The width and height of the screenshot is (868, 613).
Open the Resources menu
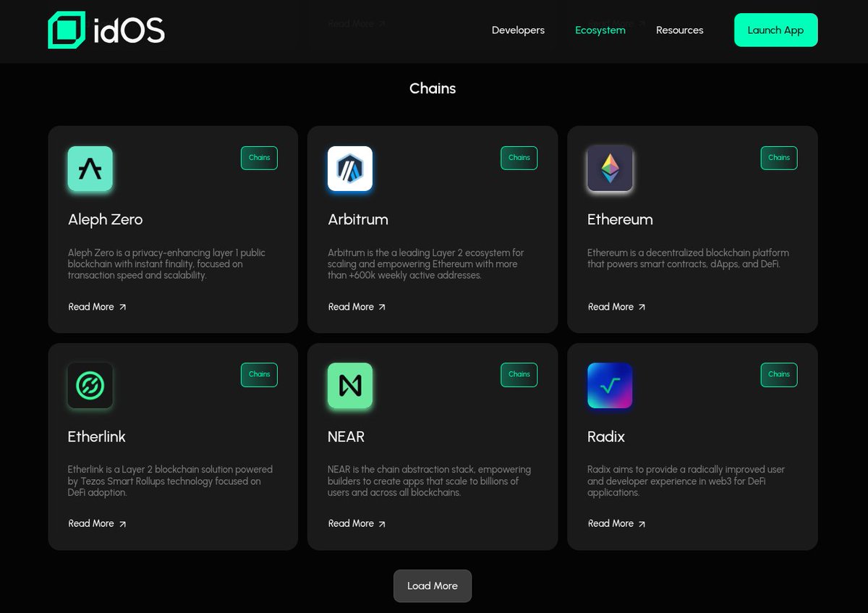pos(679,30)
